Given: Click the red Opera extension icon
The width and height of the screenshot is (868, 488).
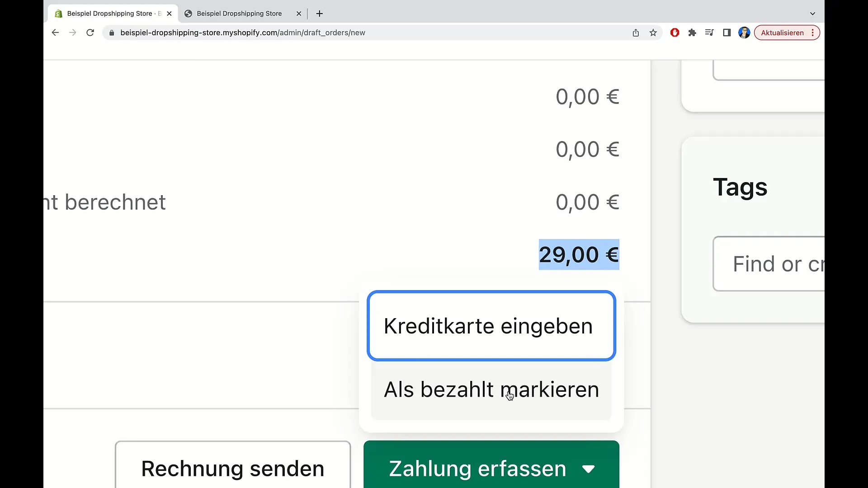Looking at the screenshot, I should click(675, 33).
